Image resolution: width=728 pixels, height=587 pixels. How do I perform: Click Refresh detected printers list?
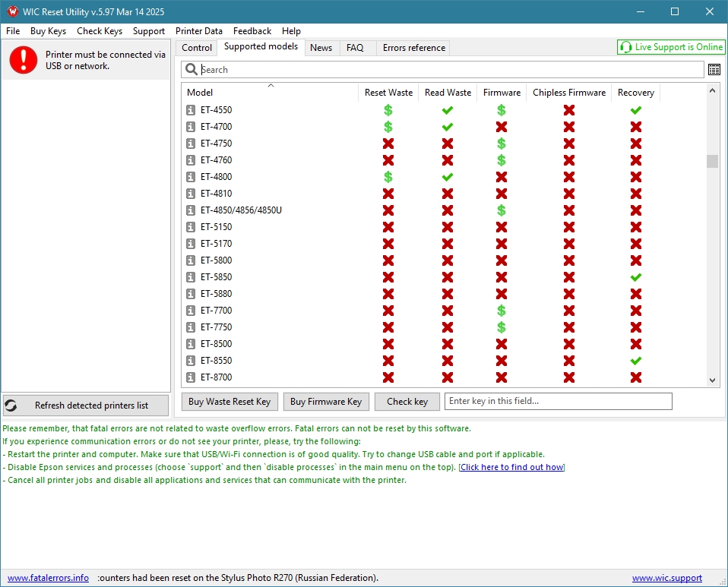coord(85,406)
